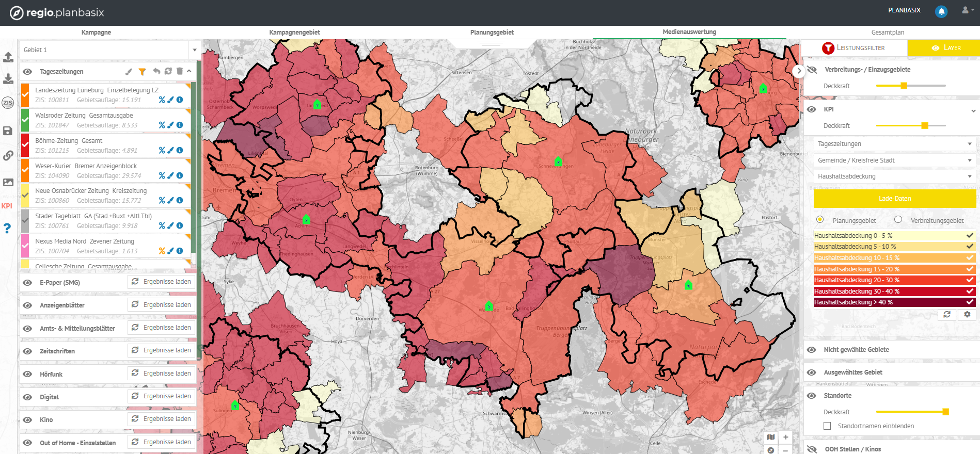Collapse right panel with arrow button
980x454 pixels.
pos(799,71)
